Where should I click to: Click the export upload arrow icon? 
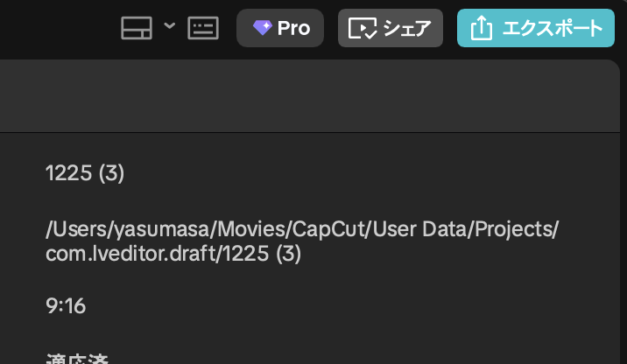point(481,28)
